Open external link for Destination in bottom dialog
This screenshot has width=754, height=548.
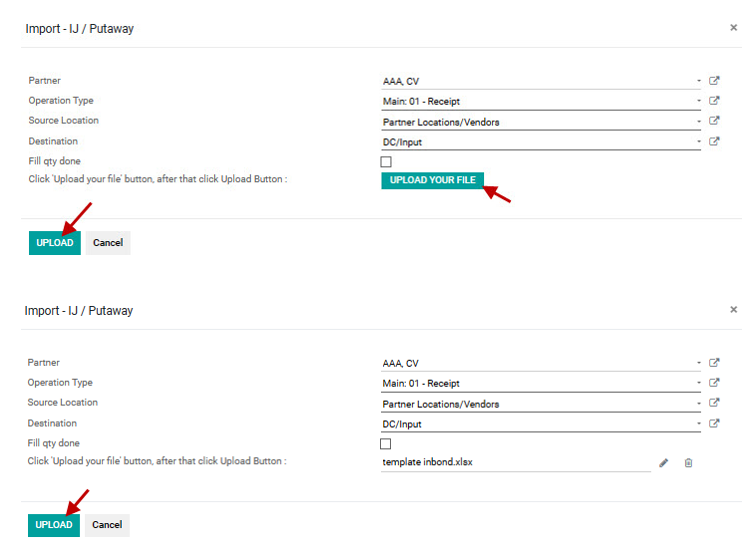coord(714,423)
